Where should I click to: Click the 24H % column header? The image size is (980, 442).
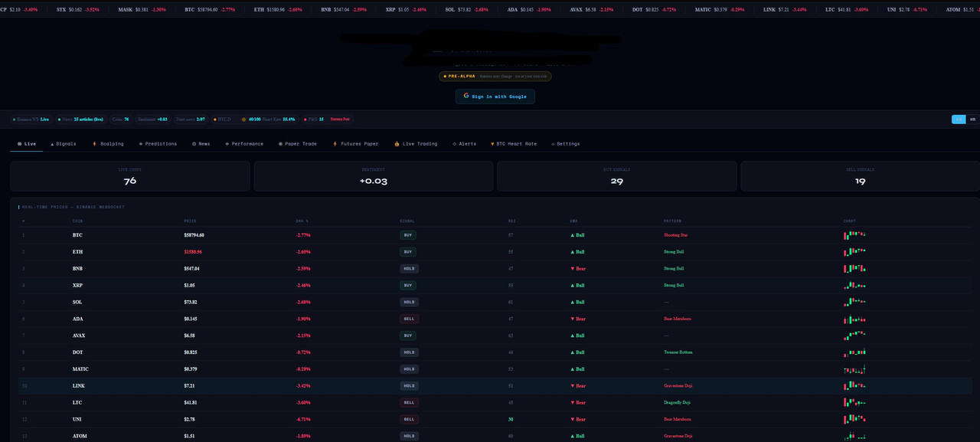pyautogui.click(x=302, y=221)
